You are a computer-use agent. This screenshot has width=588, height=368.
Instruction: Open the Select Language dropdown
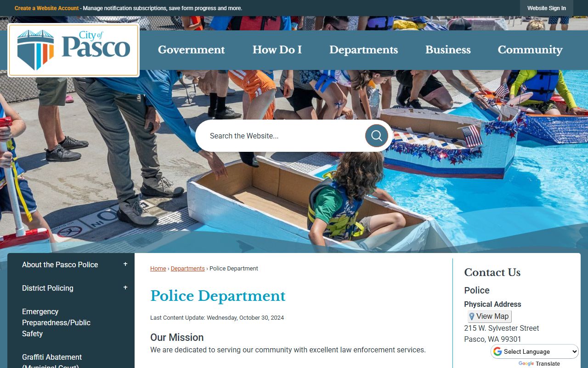coord(535,351)
